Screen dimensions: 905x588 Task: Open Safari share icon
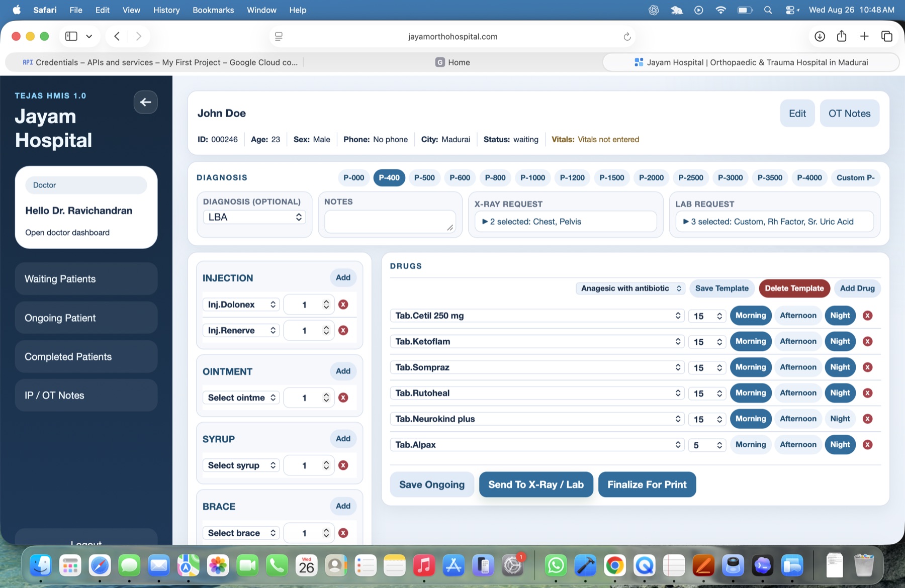click(842, 36)
